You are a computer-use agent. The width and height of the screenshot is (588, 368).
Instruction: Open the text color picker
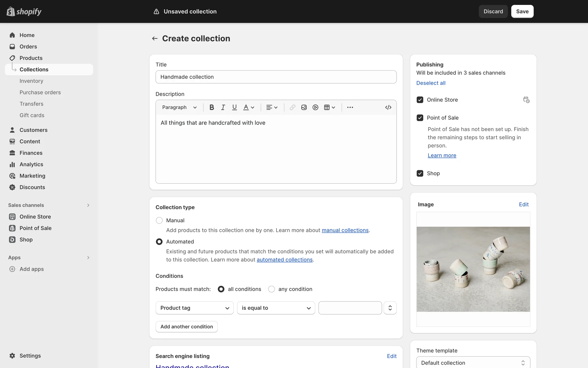coord(248,107)
